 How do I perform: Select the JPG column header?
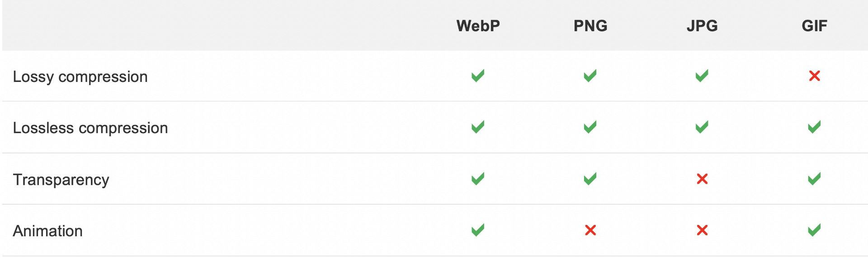(702, 26)
